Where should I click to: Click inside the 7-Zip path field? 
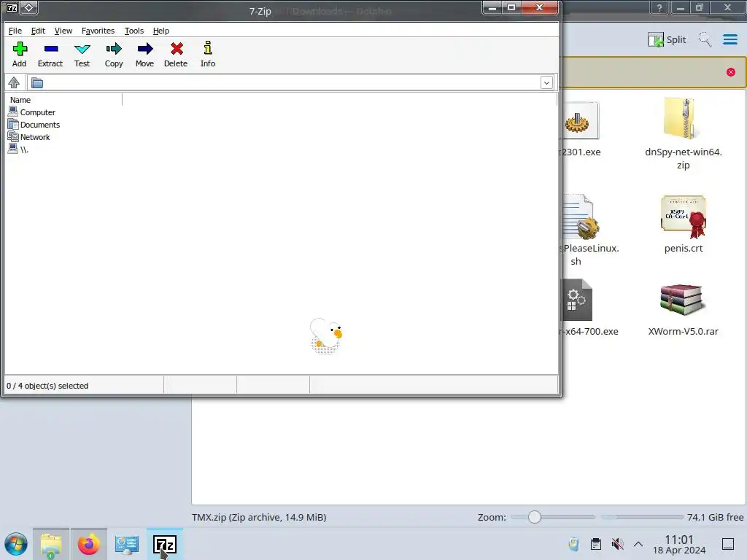pyautogui.click(x=290, y=83)
